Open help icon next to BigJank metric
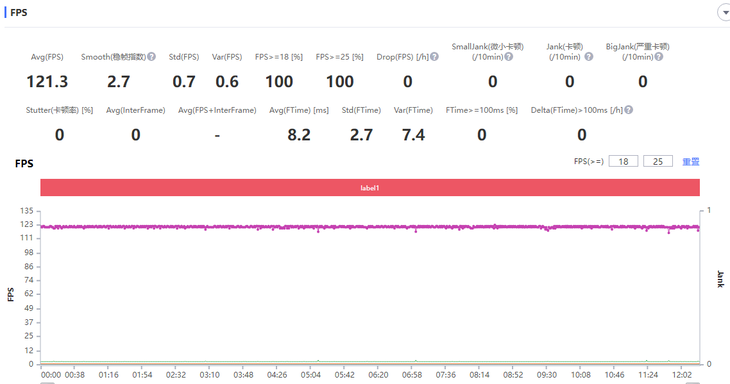The height and width of the screenshot is (384, 730). click(x=658, y=57)
